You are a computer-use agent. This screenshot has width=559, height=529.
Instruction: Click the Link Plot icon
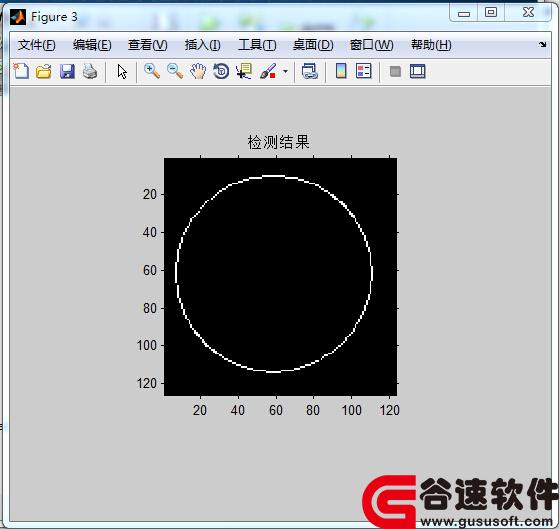[309, 71]
